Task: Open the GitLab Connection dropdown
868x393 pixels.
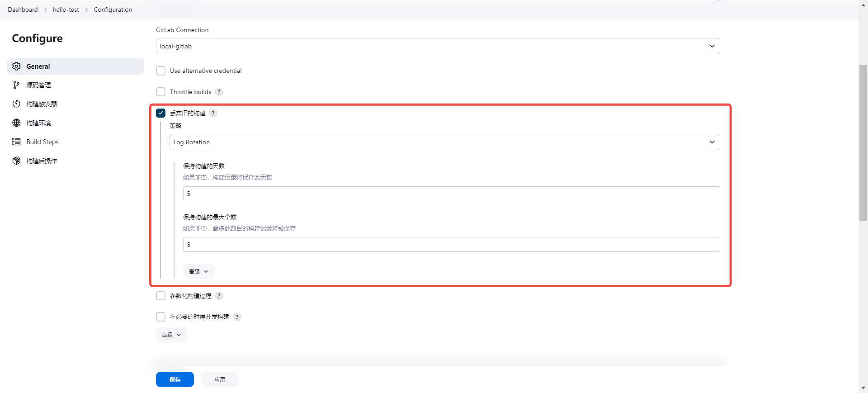Action: coord(437,46)
